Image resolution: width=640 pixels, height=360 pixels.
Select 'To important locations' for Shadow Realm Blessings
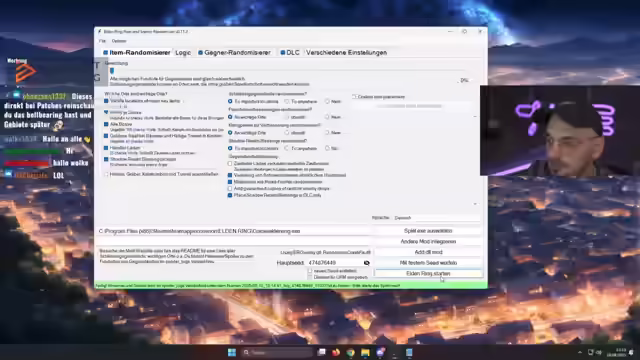click(230, 148)
